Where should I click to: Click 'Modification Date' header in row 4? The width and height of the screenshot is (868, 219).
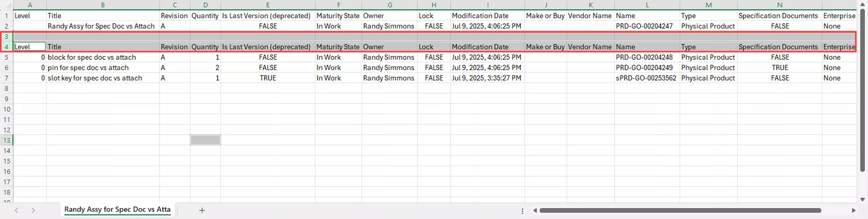(488, 47)
